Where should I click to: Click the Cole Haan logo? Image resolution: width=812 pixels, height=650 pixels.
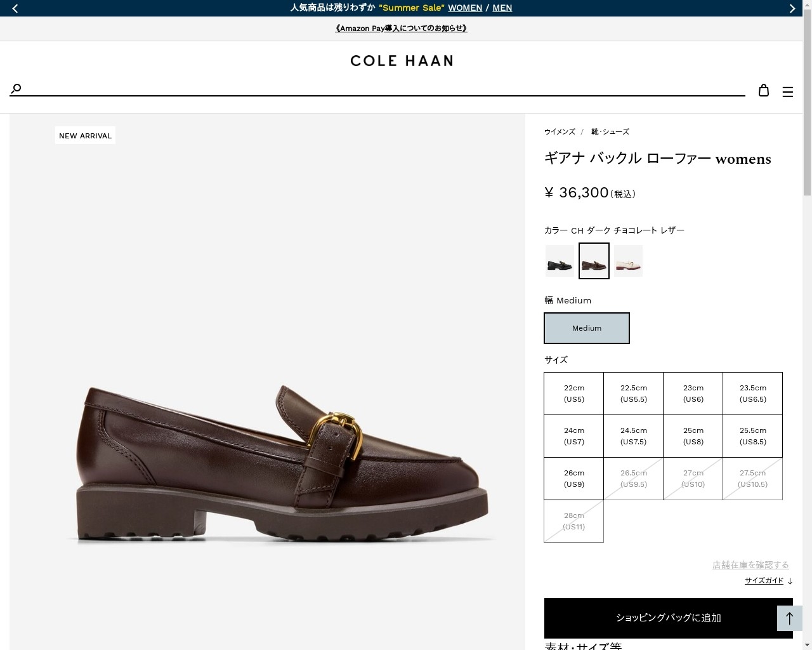[x=402, y=61]
